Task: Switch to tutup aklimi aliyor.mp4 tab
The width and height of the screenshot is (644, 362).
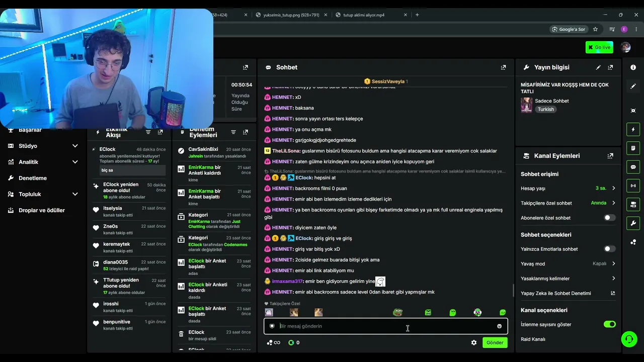Action: pos(364,15)
